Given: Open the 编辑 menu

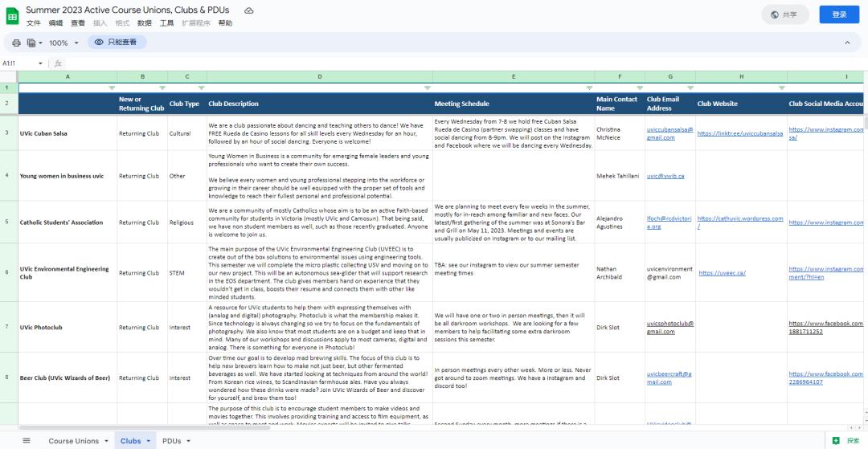Looking at the screenshot, I should coord(56,23).
